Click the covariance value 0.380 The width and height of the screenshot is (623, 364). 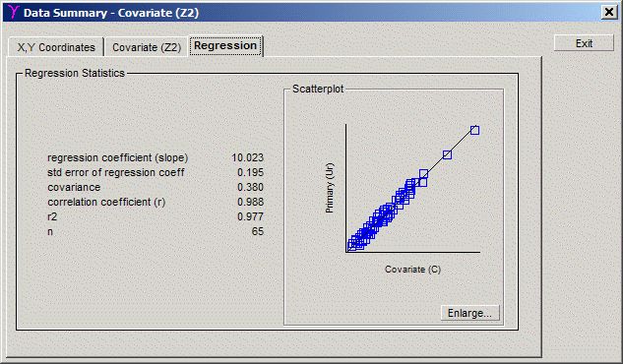pyautogui.click(x=250, y=187)
